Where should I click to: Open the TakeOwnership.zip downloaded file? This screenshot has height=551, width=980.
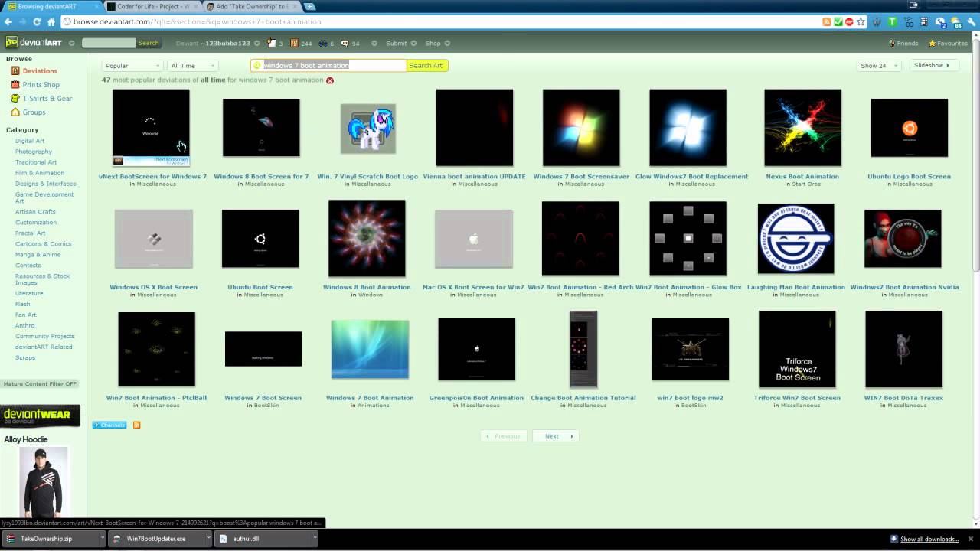tap(46, 539)
